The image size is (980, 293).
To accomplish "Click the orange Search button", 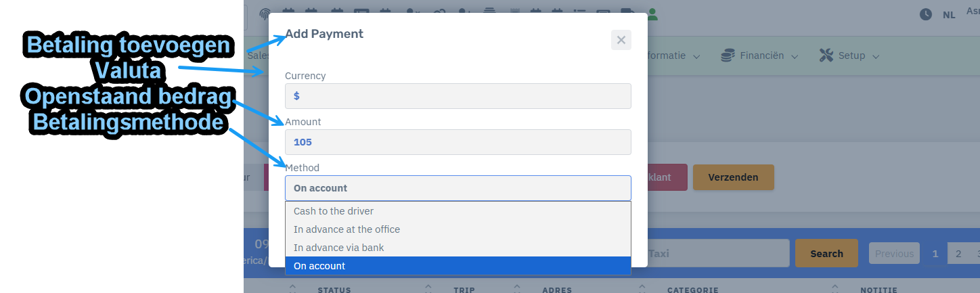I will point(826,254).
